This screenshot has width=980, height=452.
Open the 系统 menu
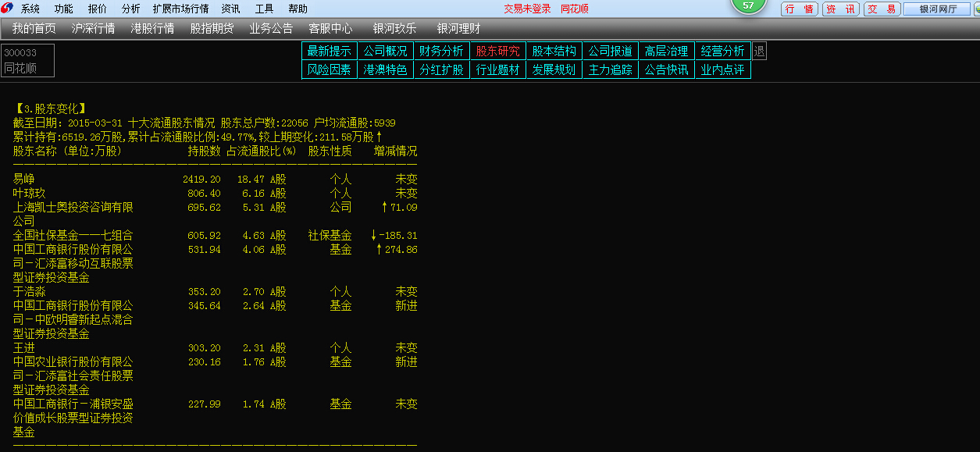(x=30, y=9)
